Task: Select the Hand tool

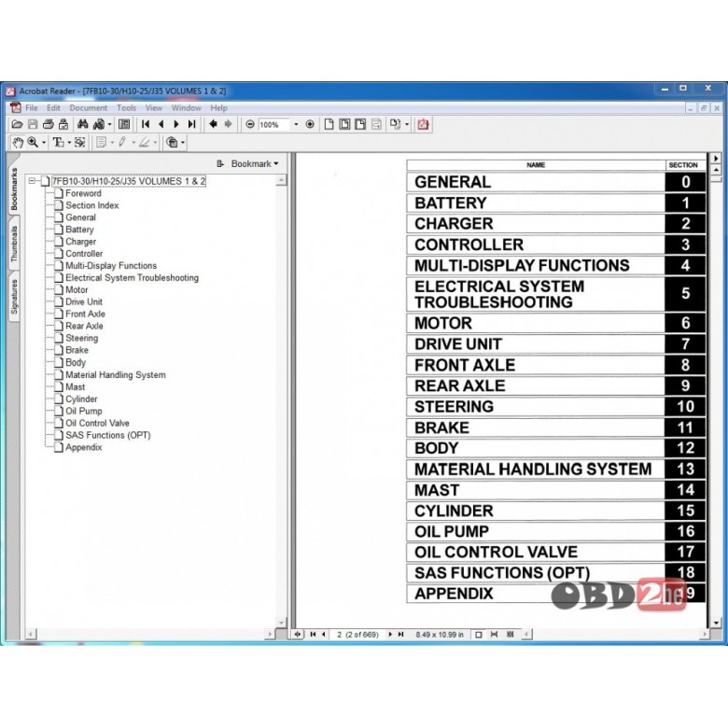Action: (18, 143)
